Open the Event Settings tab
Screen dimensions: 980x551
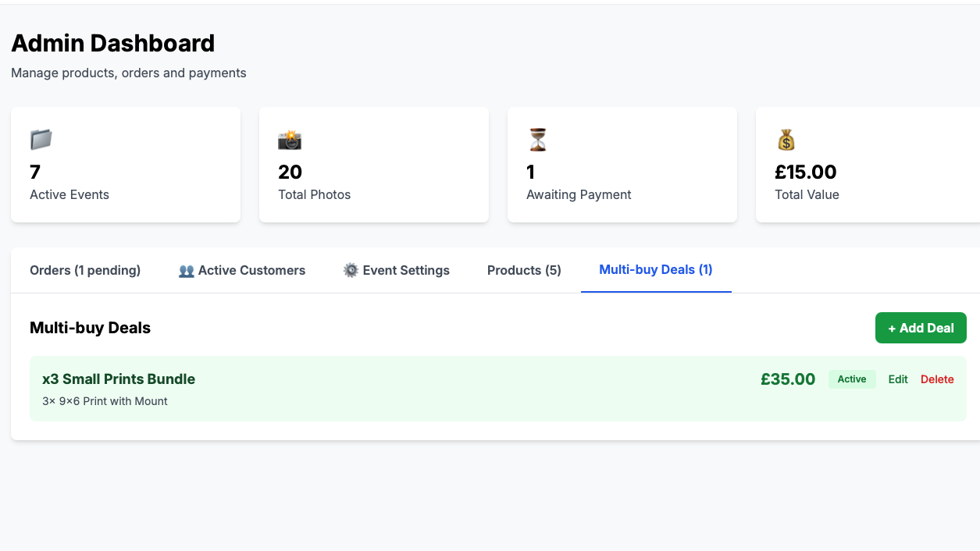tap(397, 270)
